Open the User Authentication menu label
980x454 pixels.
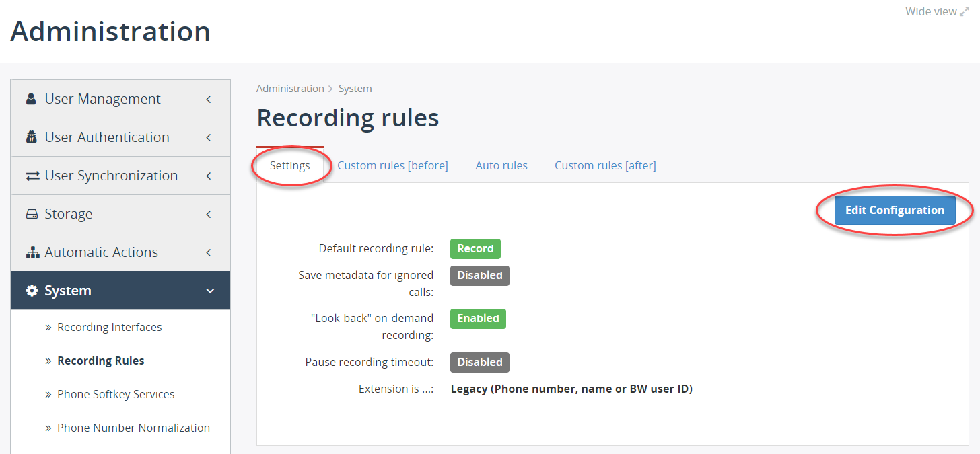pyautogui.click(x=107, y=137)
